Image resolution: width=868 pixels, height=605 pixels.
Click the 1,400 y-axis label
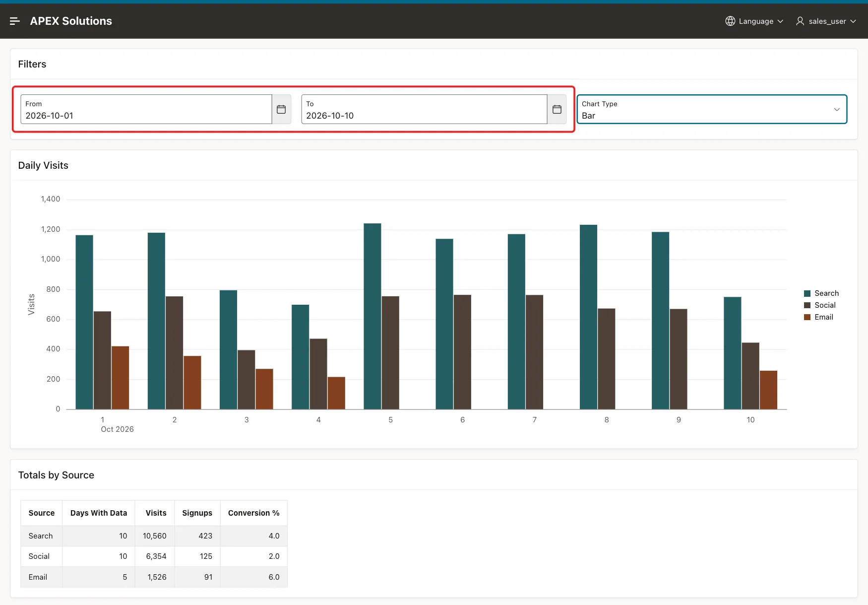pos(51,199)
